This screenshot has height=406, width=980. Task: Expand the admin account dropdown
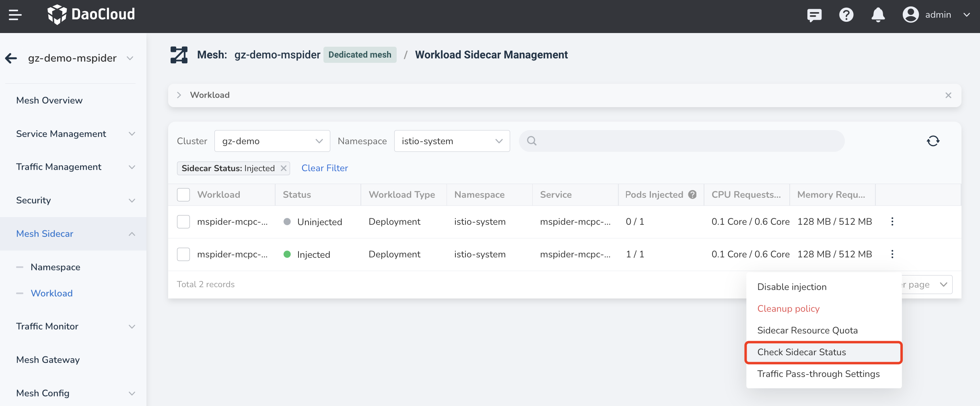(x=967, y=15)
